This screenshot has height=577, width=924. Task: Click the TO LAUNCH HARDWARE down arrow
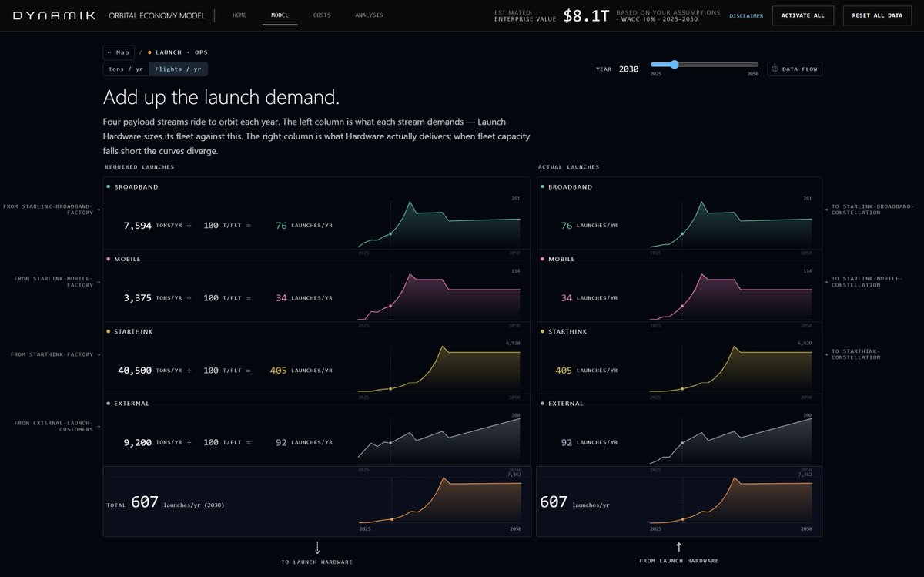317,548
